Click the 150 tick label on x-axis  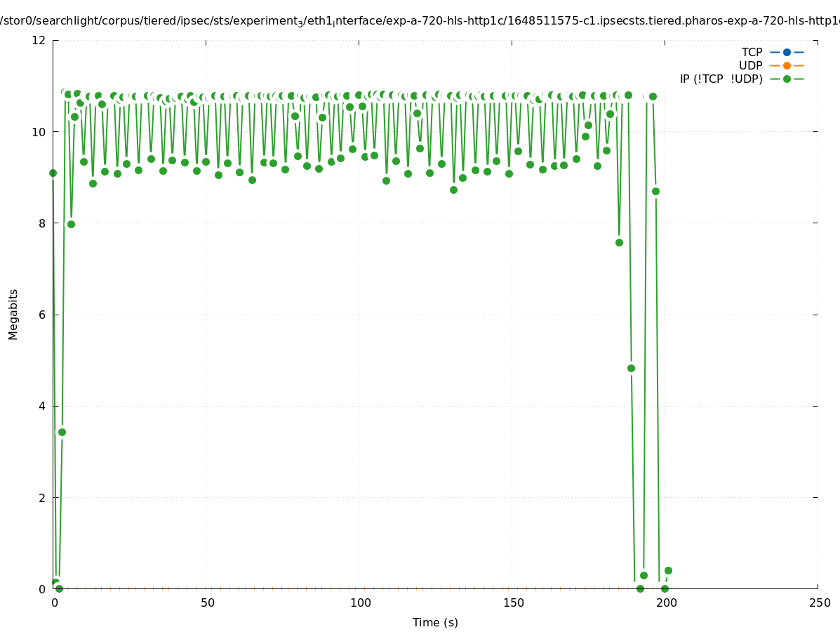coord(513,603)
